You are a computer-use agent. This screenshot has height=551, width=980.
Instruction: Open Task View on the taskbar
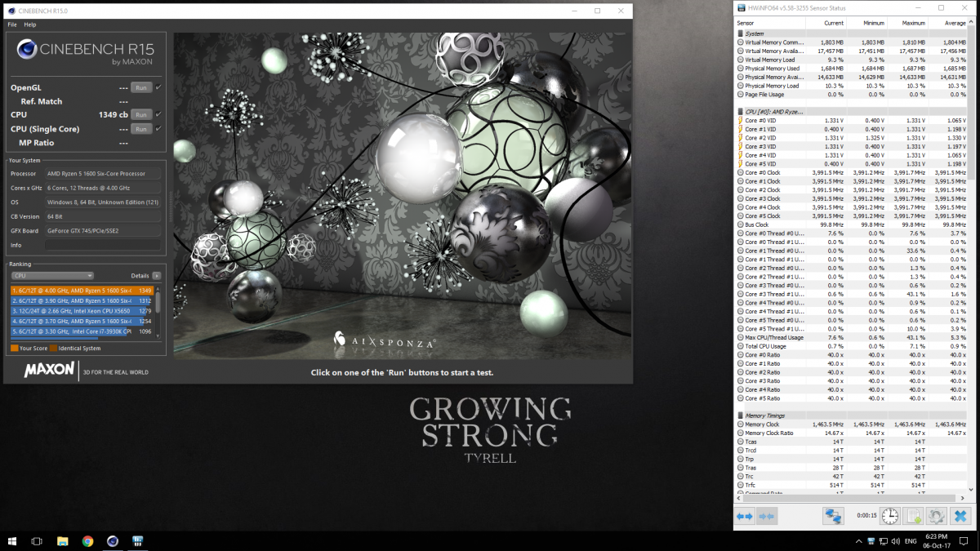(37, 540)
